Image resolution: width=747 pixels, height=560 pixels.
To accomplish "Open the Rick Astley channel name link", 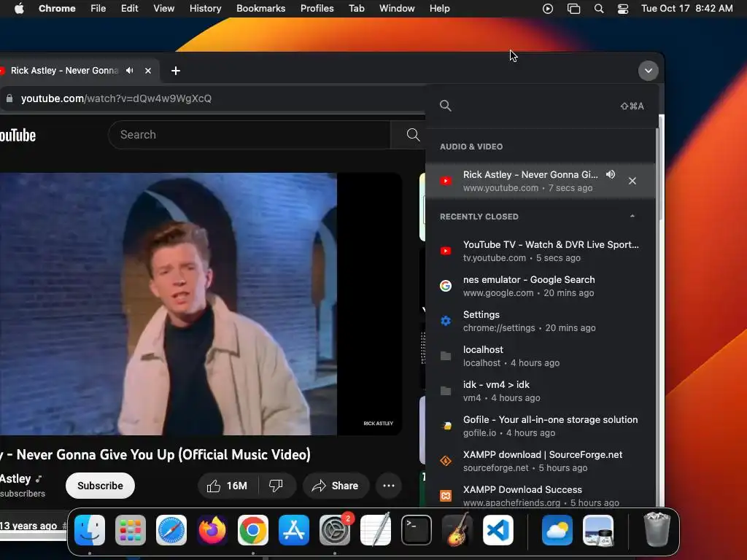I will pos(15,479).
